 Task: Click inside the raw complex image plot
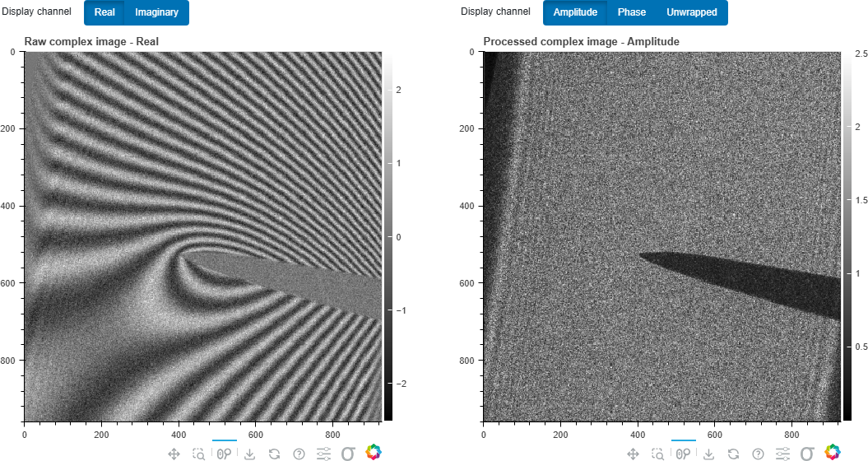202,236
